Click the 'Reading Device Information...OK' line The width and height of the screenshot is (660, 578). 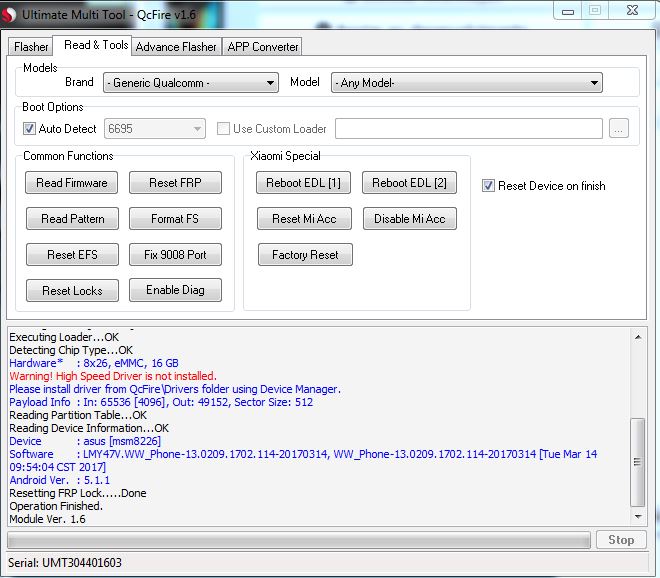[89, 428]
